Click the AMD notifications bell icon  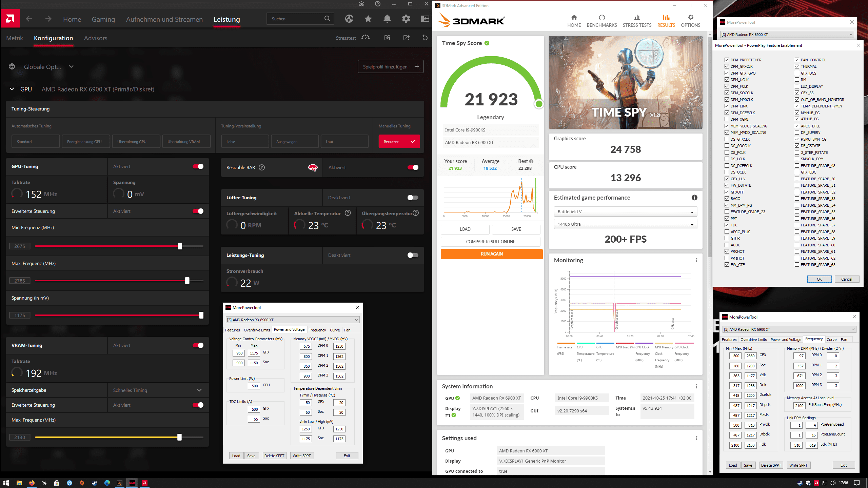pyautogui.click(x=387, y=19)
